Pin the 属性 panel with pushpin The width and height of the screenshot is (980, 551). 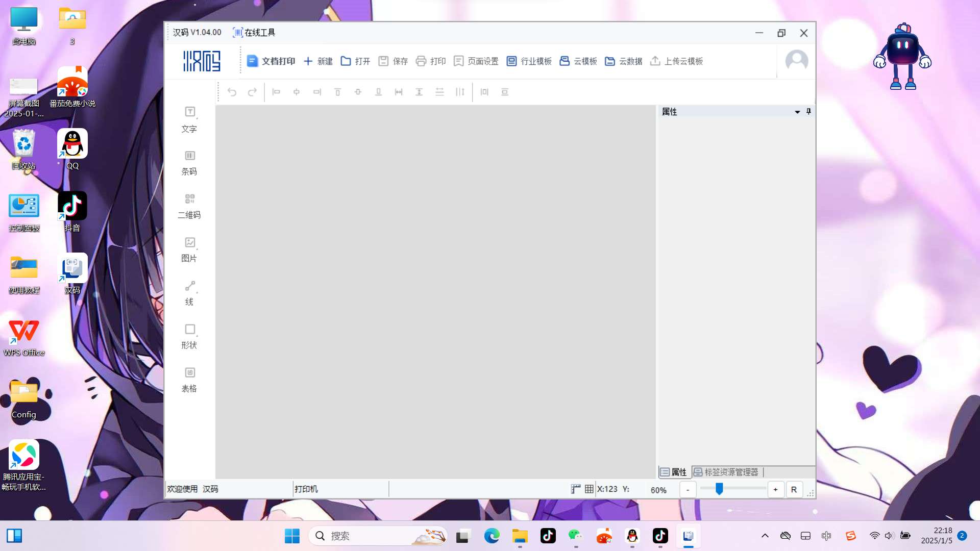click(x=808, y=111)
